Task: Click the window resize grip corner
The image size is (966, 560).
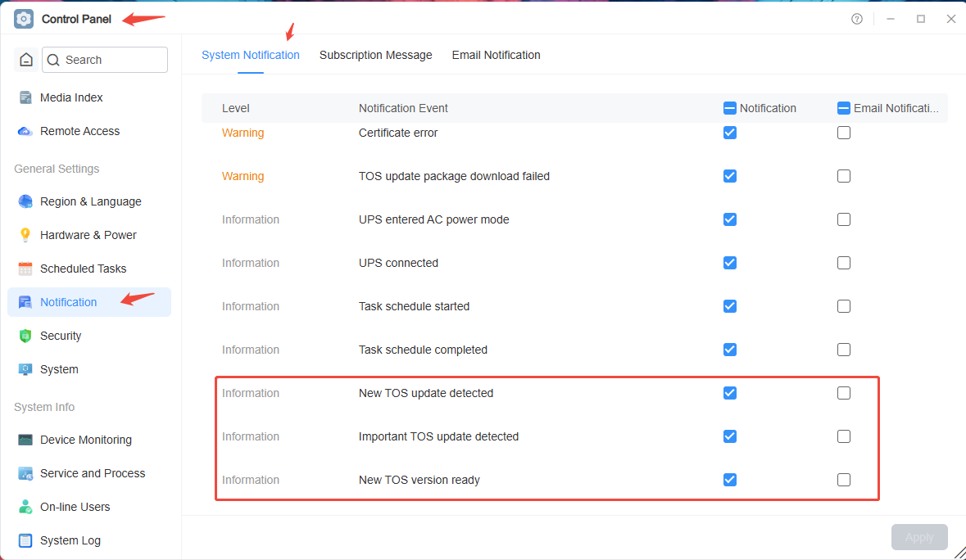Action: pyautogui.click(x=959, y=553)
